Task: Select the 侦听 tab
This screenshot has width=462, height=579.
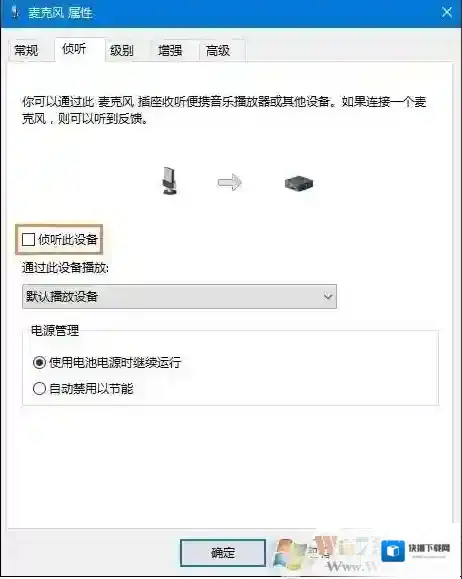Action: (x=74, y=48)
